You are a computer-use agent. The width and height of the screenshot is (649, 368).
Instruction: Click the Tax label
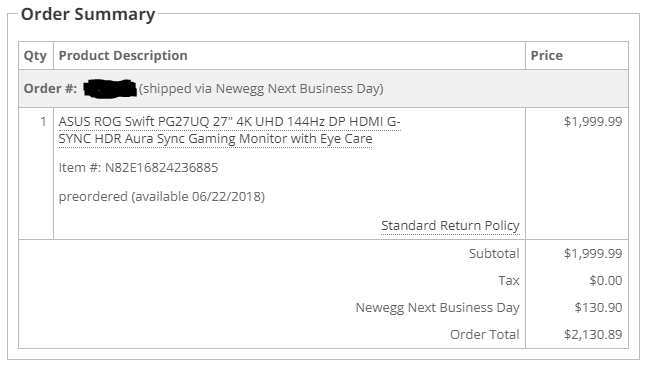pos(509,281)
